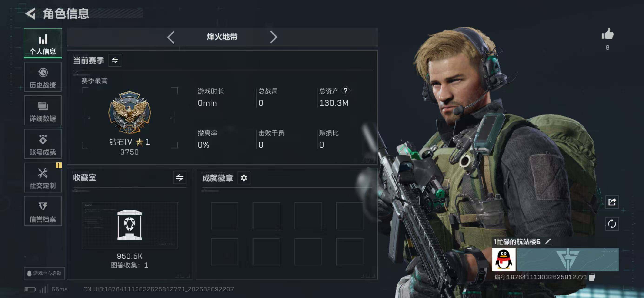Select the first empty achievement badge slot
This screenshot has width=644, height=298.
coord(224,216)
